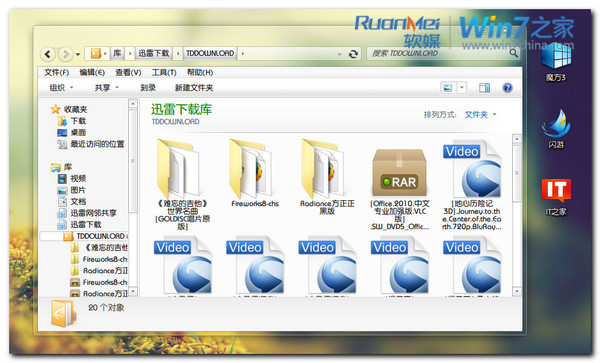Open the 工具(T) menu
The height and width of the screenshot is (363, 600).
[164, 72]
